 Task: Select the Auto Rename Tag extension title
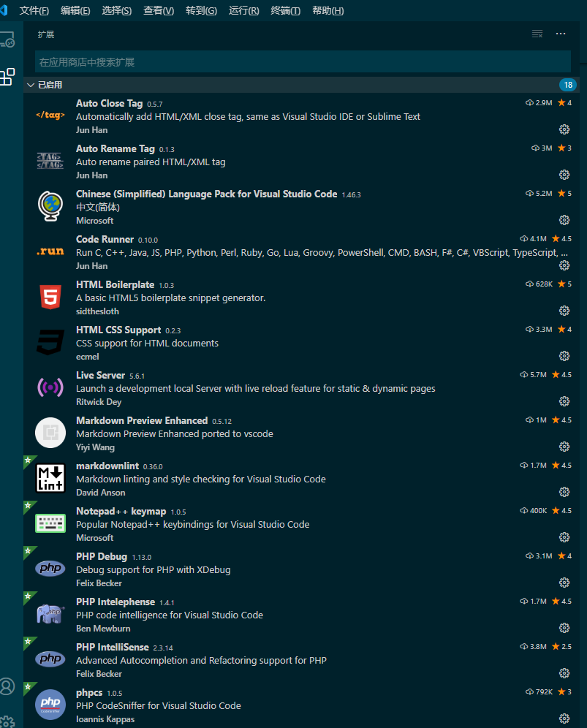[115, 148]
